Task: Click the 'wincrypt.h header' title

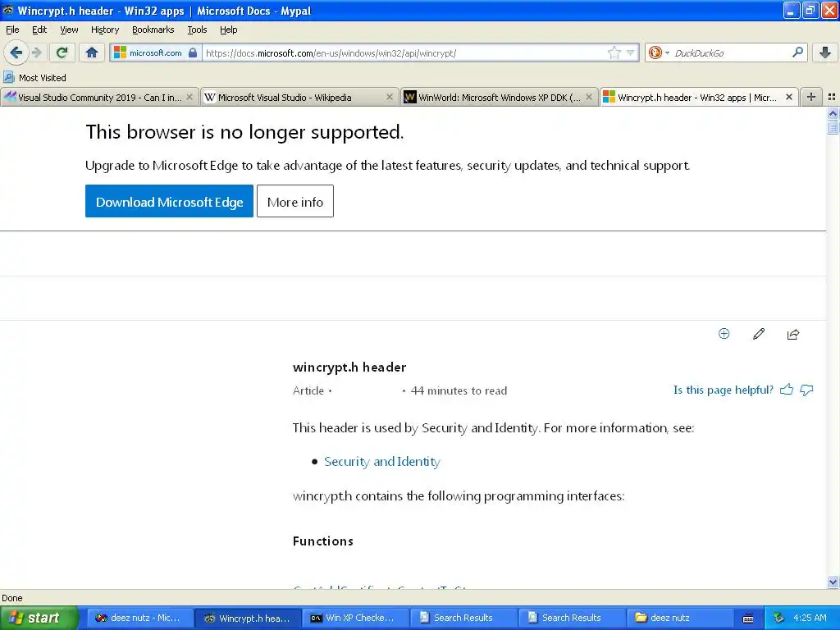Action: (x=349, y=367)
